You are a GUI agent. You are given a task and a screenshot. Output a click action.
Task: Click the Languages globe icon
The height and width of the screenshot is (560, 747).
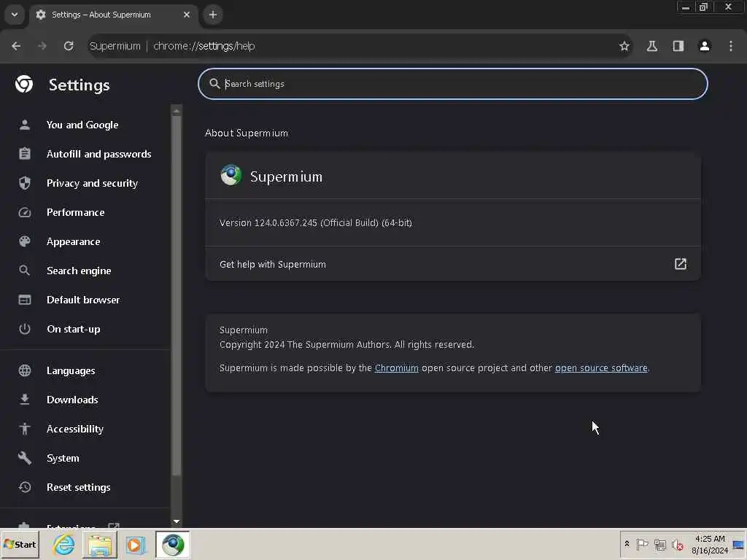tap(25, 370)
